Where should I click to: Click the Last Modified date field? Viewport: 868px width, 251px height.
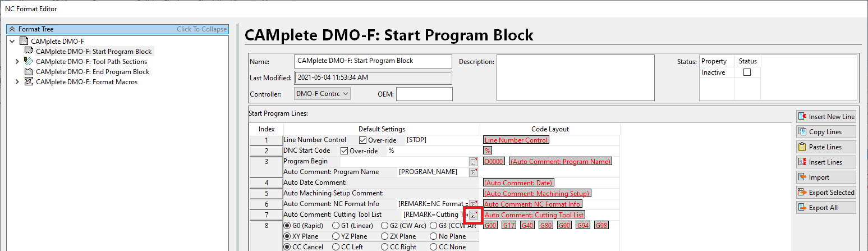373,77
